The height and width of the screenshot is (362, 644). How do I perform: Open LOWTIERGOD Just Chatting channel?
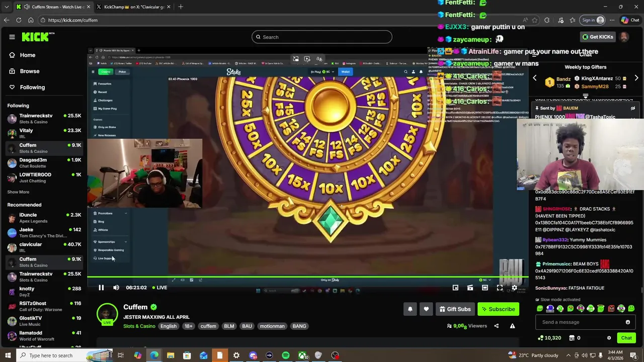[44, 177]
